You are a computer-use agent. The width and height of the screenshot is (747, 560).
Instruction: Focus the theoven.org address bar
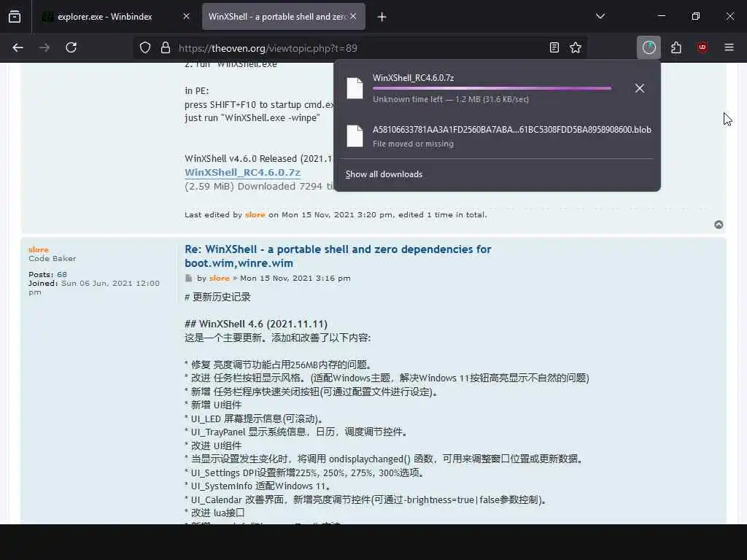pyautogui.click(x=360, y=48)
